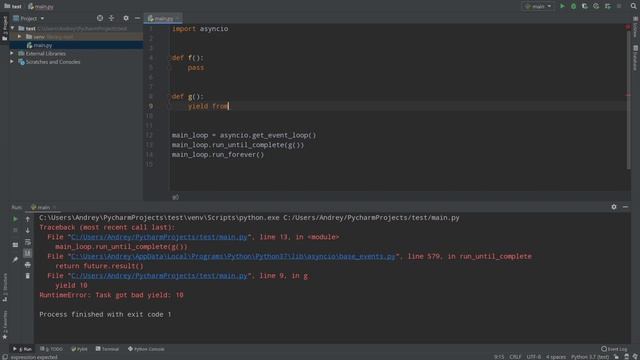640x360 pixels.
Task: Expand the venv folder
Action: [19, 36]
